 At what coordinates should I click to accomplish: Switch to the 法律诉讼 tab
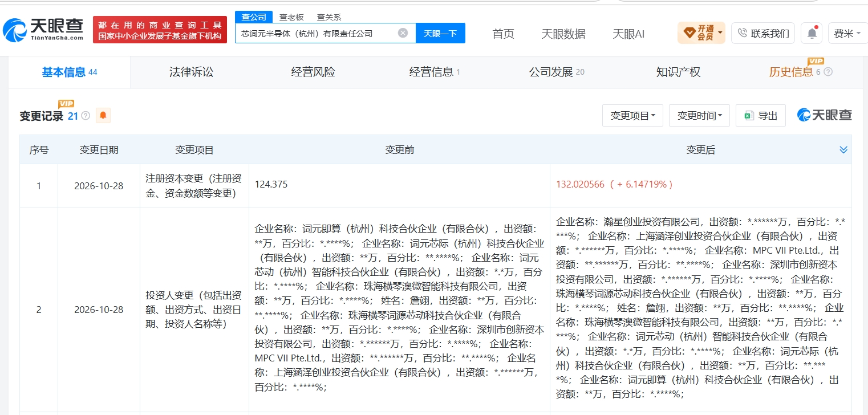191,72
